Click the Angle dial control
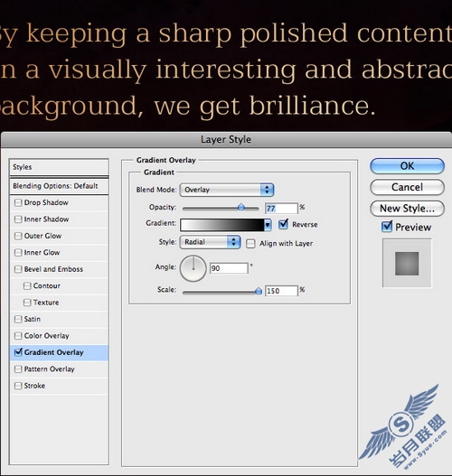 [x=193, y=268]
